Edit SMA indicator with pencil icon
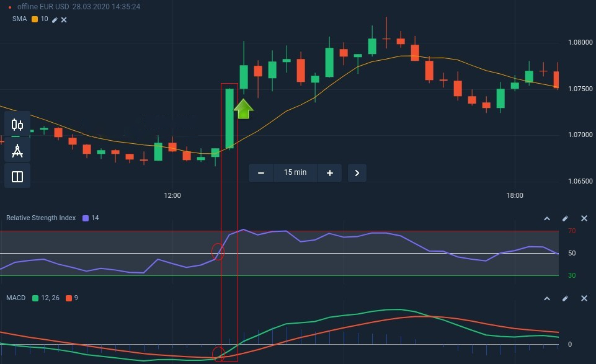The height and width of the screenshot is (364, 596). (55, 20)
